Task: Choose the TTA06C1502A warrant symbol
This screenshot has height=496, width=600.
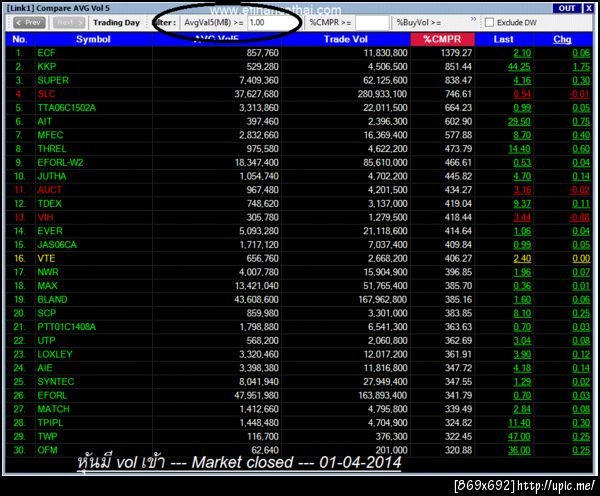Action: (x=67, y=108)
